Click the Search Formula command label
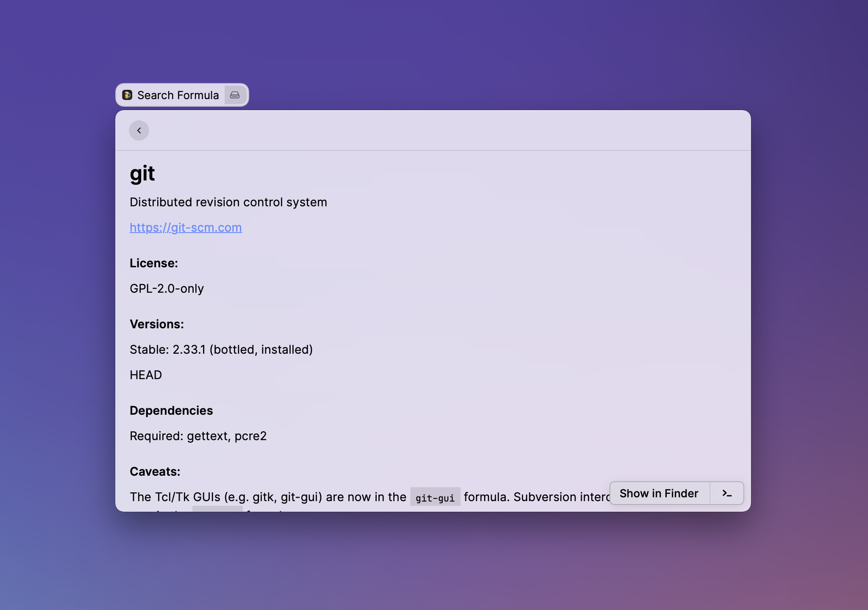 coord(178,95)
